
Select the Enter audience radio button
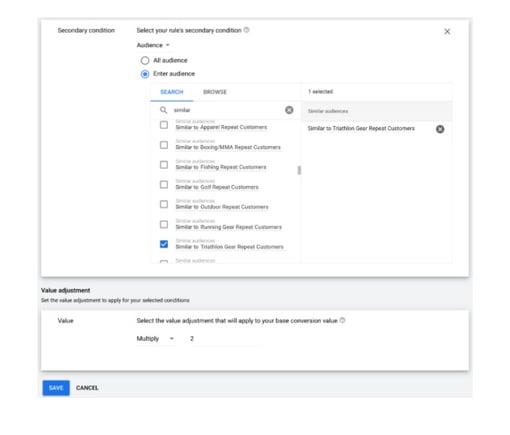(x=145, y=74)
